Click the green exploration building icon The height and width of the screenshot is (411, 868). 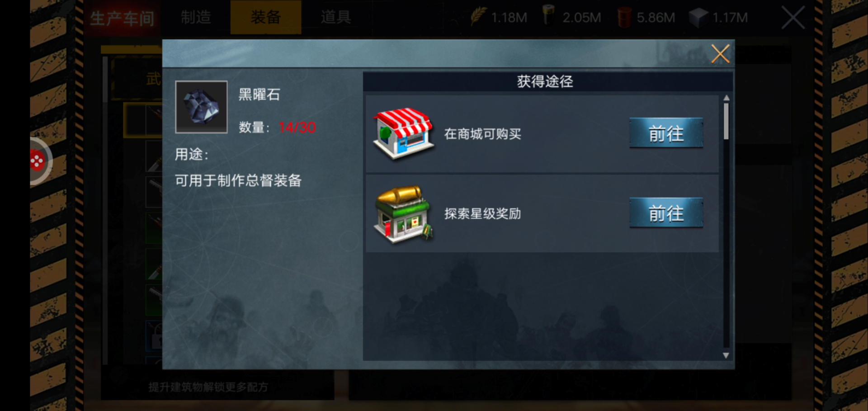pyautogui.click(x=403, y=214)
